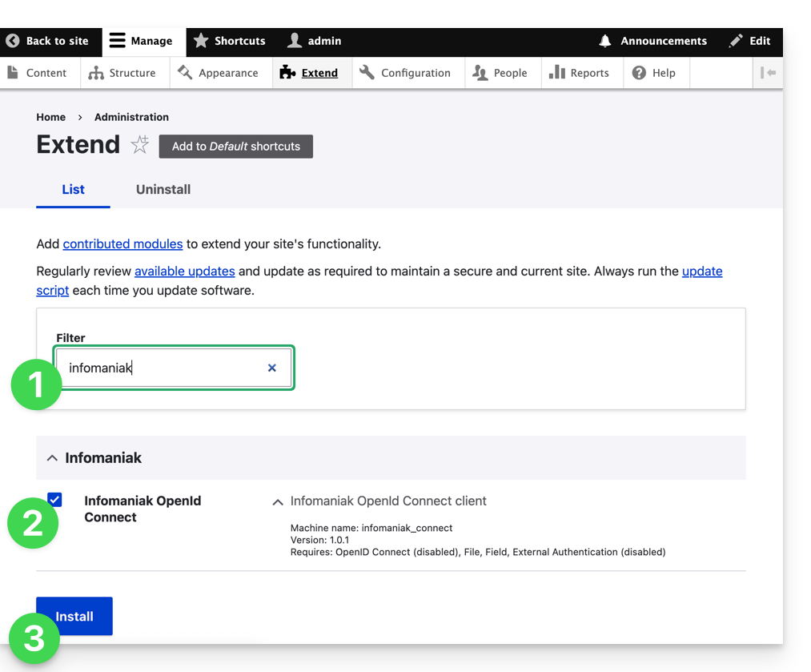Open the Content menu label

(46, 73)
